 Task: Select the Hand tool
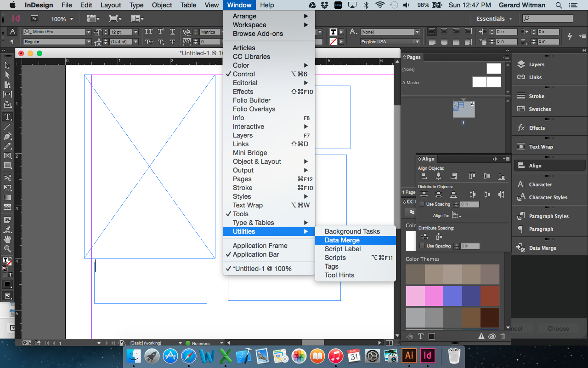coord(7,239)
